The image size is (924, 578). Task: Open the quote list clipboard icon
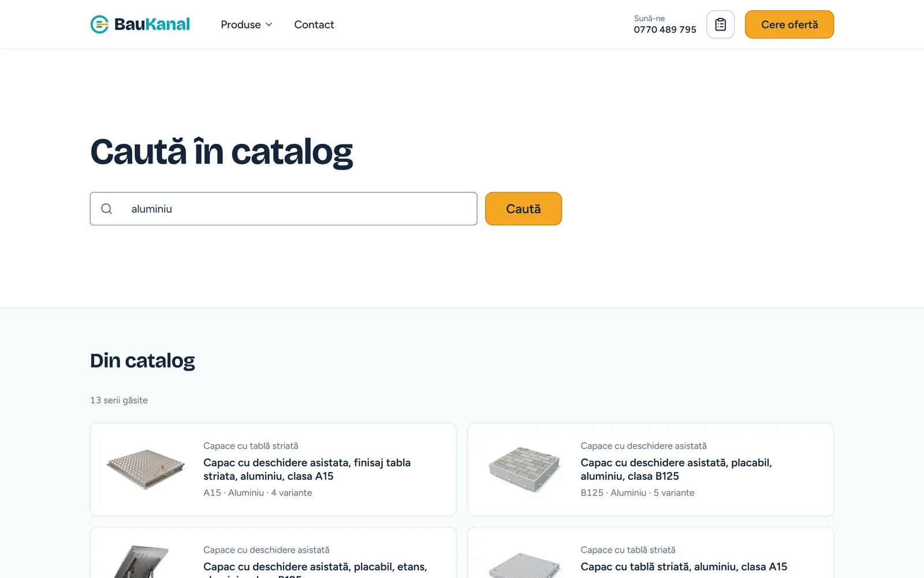(720, 24)
